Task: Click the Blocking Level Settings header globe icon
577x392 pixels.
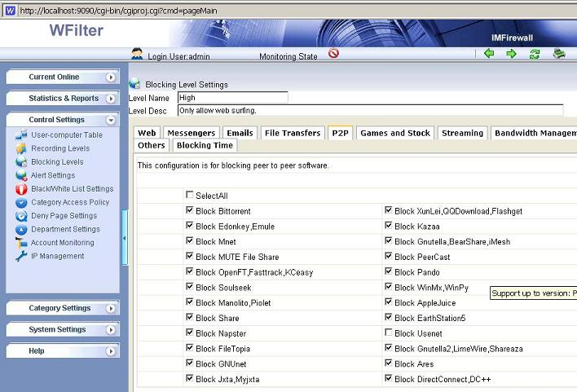Action: click(134, 84)
